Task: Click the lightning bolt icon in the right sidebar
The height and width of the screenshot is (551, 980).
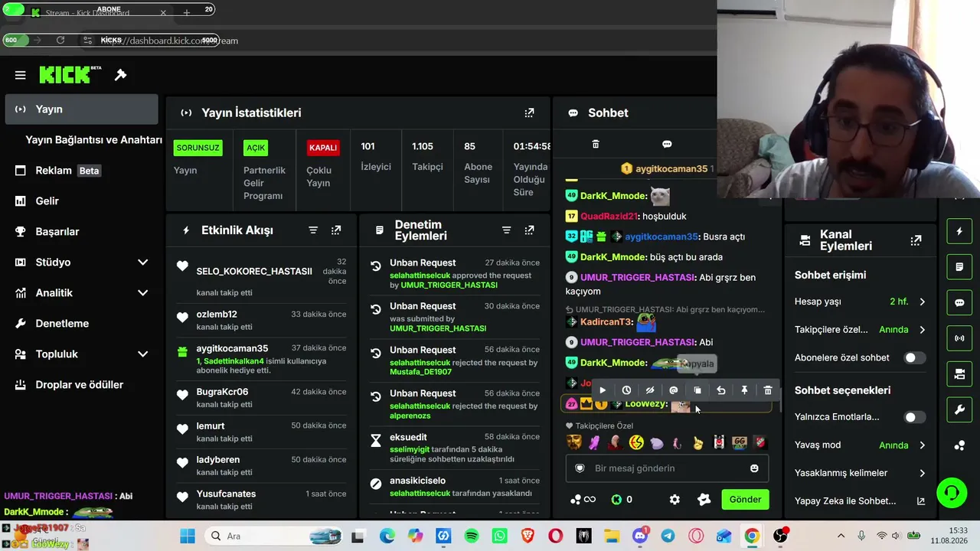Action: pos(959,232)
